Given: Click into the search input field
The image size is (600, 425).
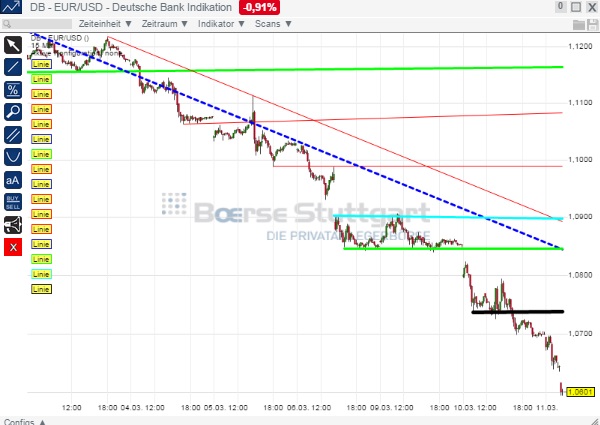Looking at the screenshot, I should coord(36,24).
